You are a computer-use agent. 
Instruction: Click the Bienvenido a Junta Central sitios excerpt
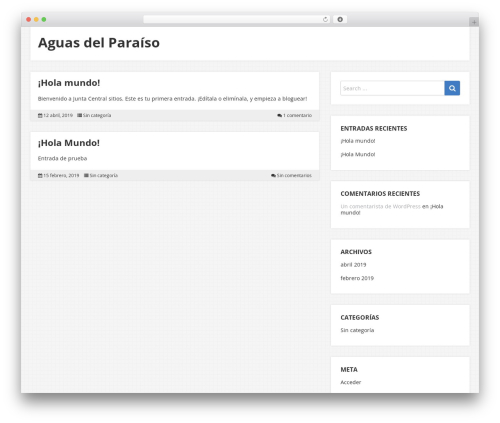[172, 99]
